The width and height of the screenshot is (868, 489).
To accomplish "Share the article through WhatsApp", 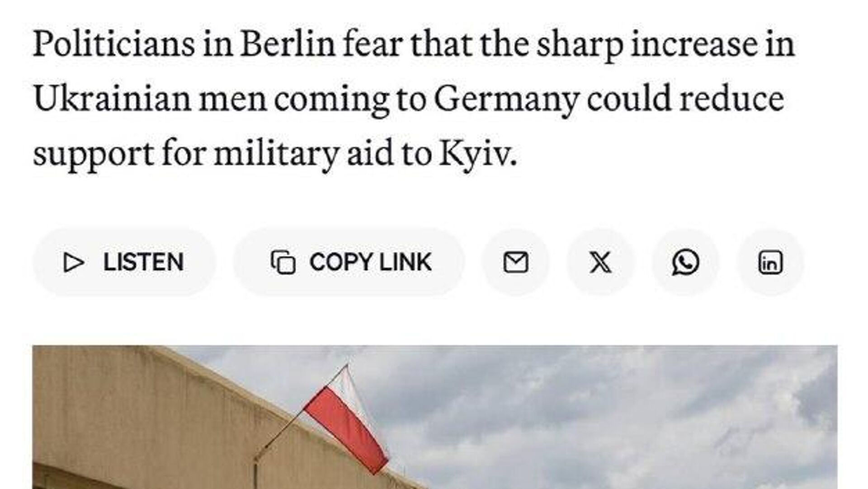I will pos(685,262).
